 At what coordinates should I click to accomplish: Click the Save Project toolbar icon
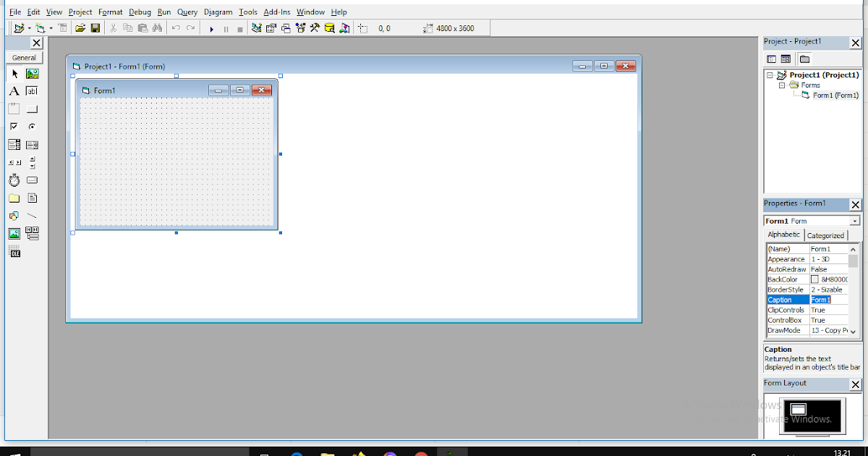coord(95,28)
